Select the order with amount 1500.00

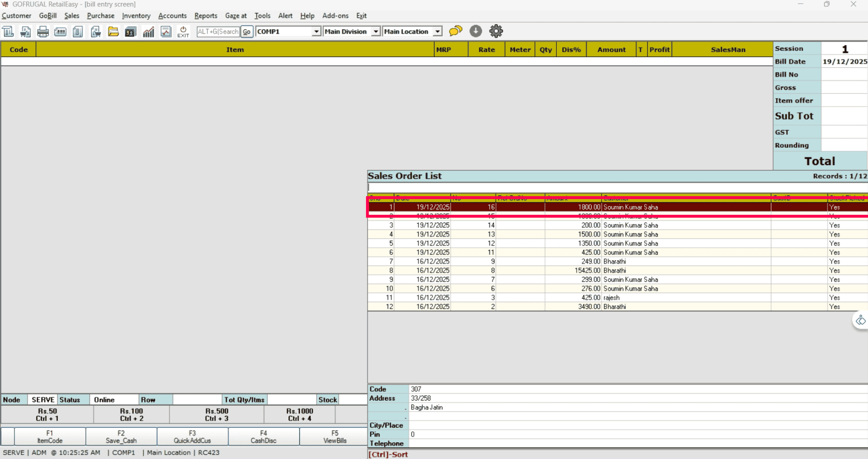pyautogui.click(x=618, y=234)
